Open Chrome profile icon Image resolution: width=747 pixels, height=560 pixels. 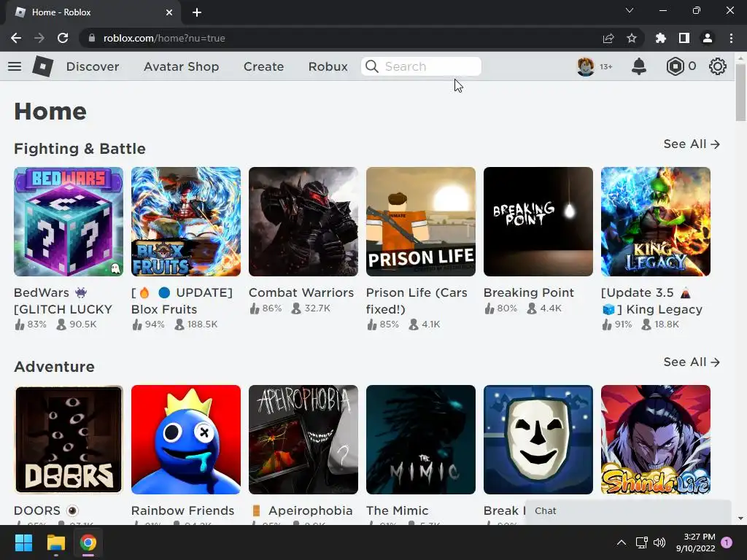[x=708, y=38]
